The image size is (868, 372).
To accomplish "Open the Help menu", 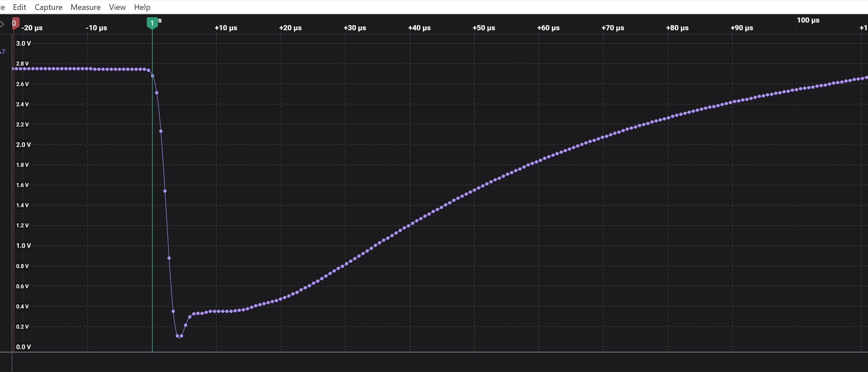I will coord(142,7).
